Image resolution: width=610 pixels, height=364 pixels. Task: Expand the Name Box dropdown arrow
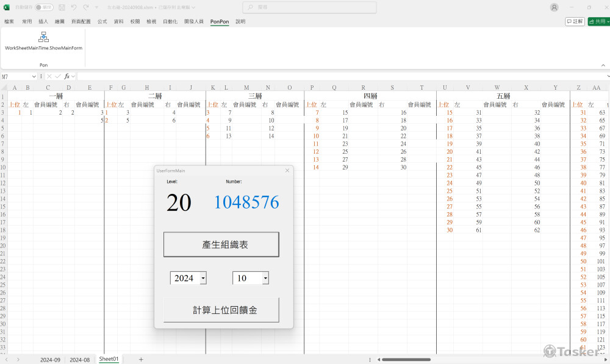(34, 76)
